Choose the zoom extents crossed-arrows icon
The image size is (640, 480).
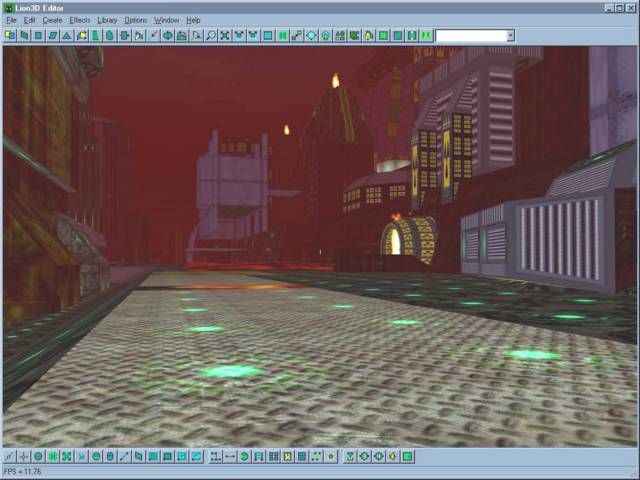coord(225,36)
